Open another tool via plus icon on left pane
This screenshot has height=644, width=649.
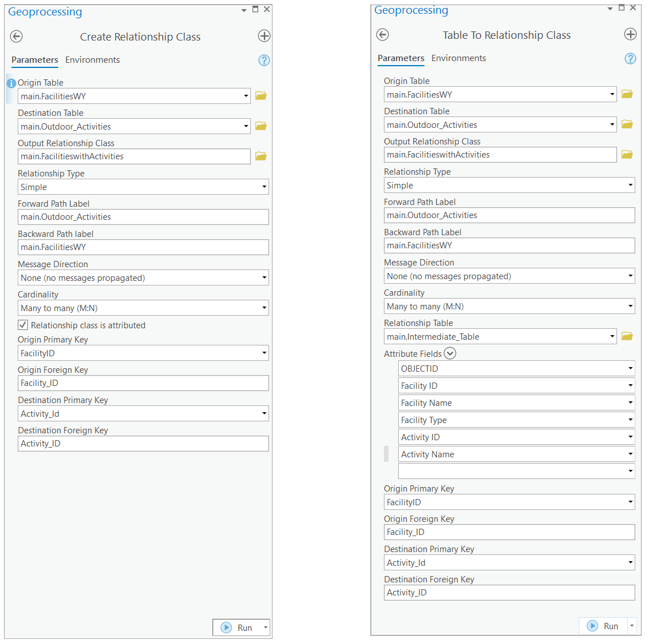click(x=264, y=35)
